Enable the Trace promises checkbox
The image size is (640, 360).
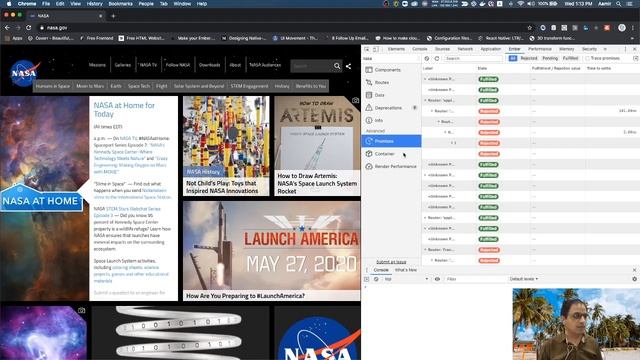(x=587, y=58)
